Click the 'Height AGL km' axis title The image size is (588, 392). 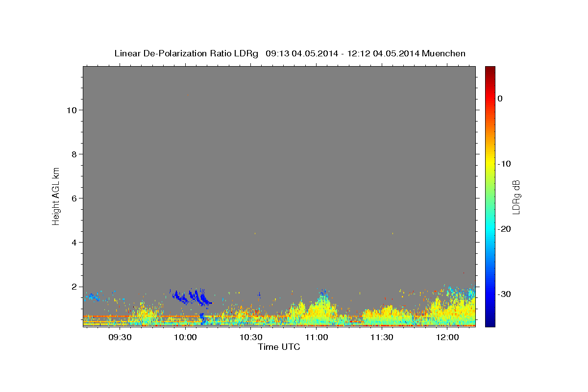pos(56,196)
